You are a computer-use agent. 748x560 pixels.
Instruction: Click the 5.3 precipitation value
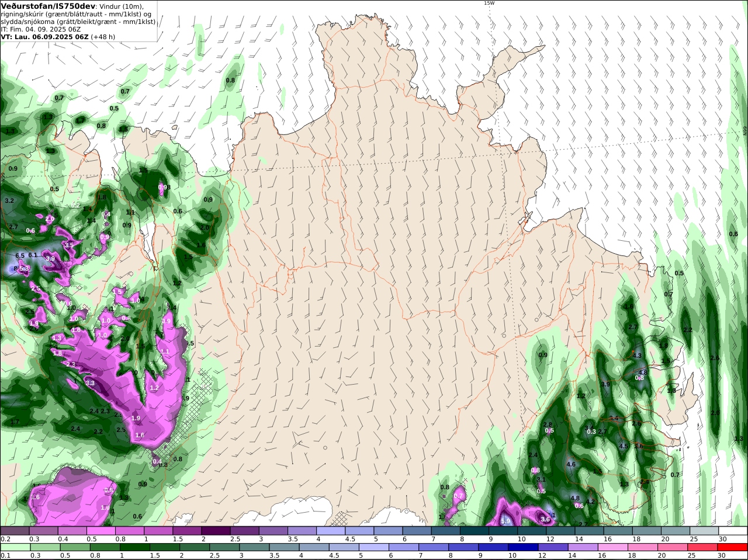(x=24, y=268)
